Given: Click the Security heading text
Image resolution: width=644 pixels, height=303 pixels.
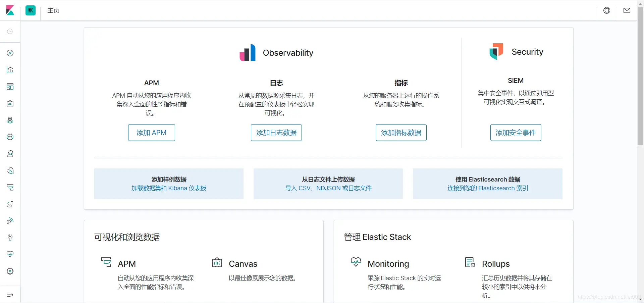Looking at the screenshot, I should coord(527,52).
